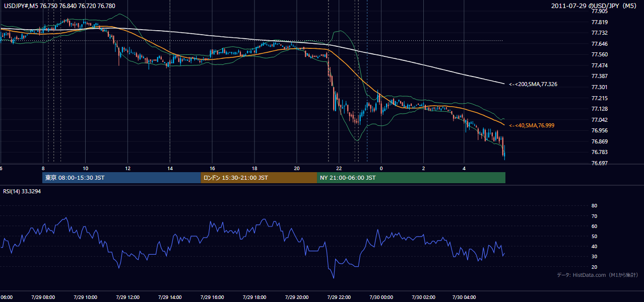Viewport: 644px width, 302px height.
Task: Click hour label 16 under the price chart
Action: [x=212, y=168]
